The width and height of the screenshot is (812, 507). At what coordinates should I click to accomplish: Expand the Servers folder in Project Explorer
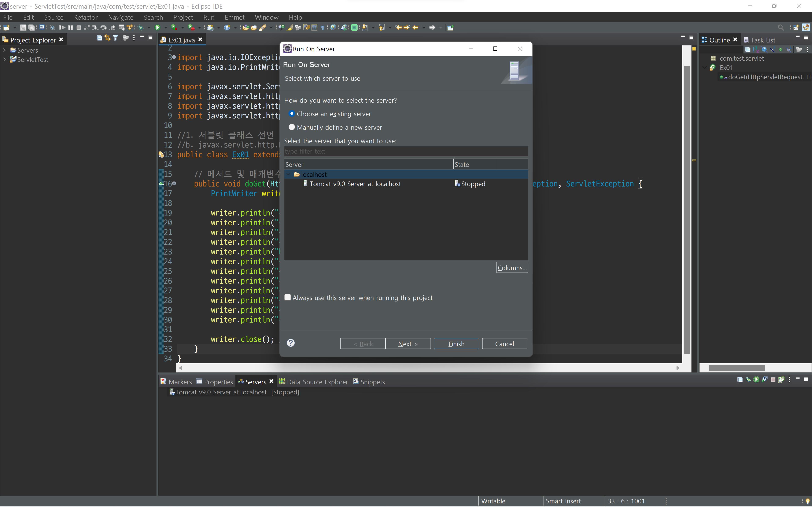pyautogui.click(x=4, y=50)
